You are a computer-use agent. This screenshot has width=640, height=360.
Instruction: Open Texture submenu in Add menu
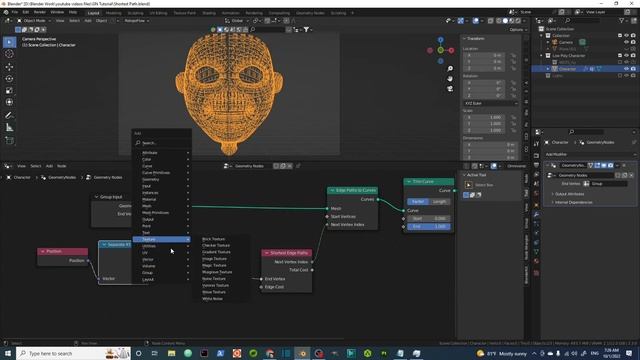point(162,239)
